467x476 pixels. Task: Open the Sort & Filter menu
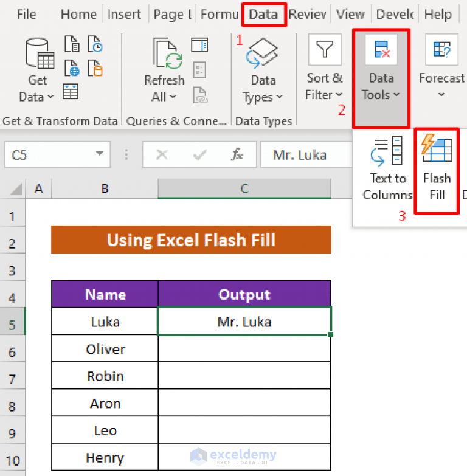pos(324,67)
